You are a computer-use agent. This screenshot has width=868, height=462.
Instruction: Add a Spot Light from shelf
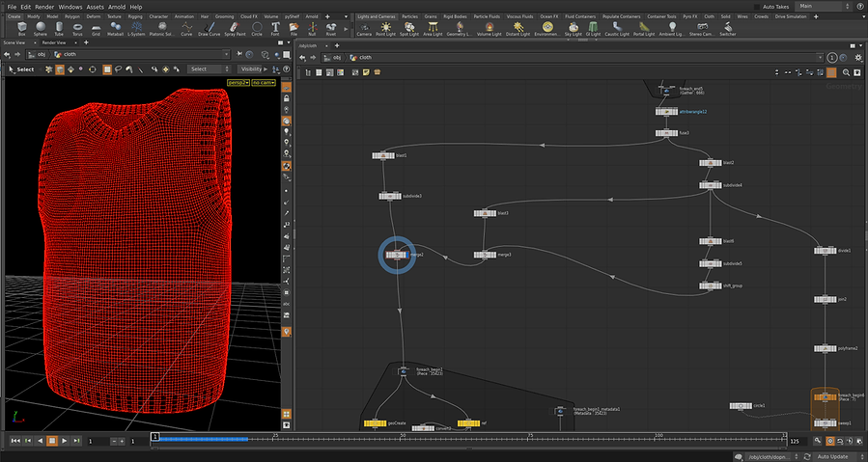coord(409,29)
